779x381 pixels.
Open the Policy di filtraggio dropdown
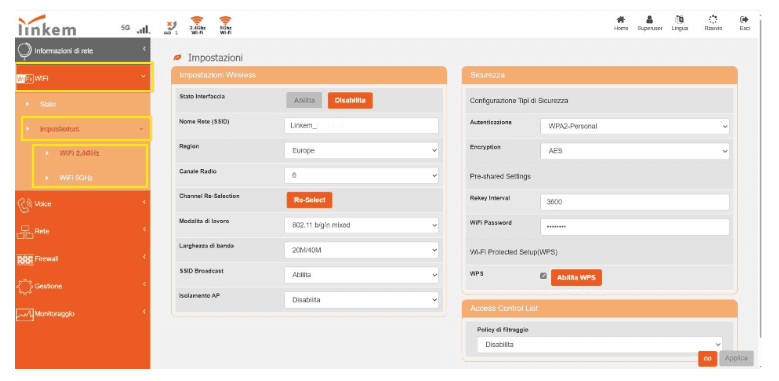click(x=600, y=345)
